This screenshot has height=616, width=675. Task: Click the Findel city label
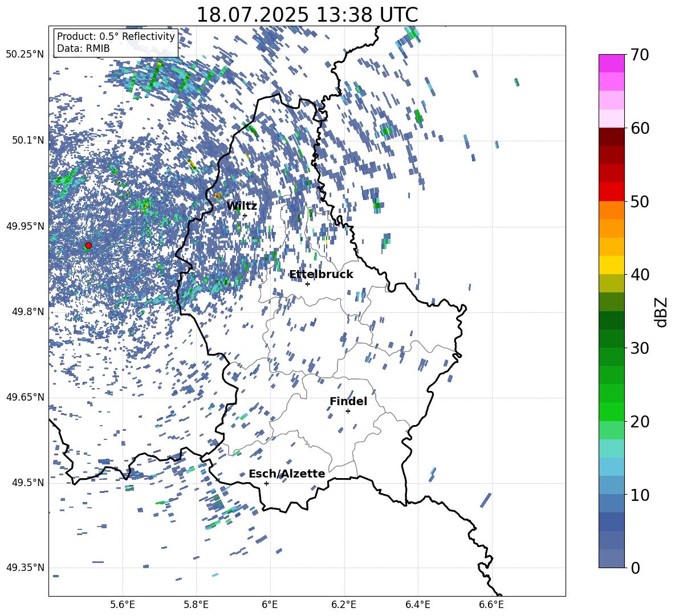point(348,401)
